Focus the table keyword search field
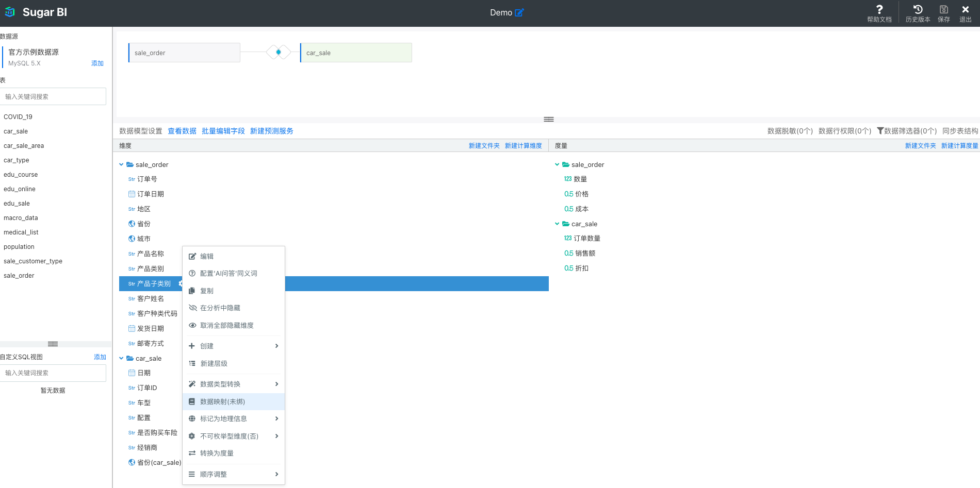The image size is (980, 488). pos(53,96)
